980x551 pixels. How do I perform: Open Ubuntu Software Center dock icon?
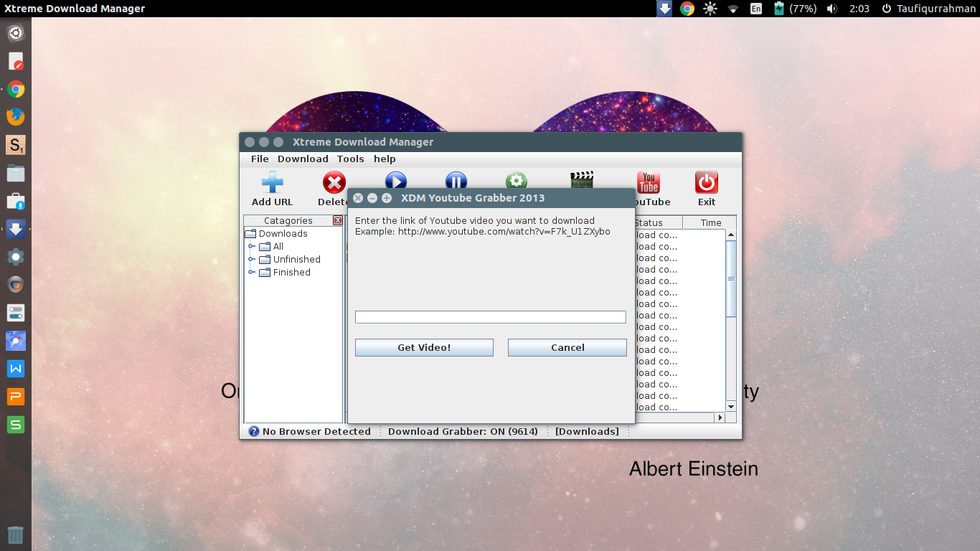click(x=16, y=201)
